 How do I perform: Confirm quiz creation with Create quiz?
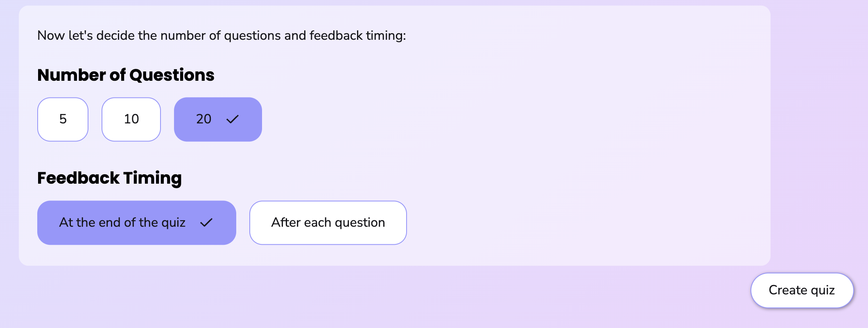click(801, 290)
